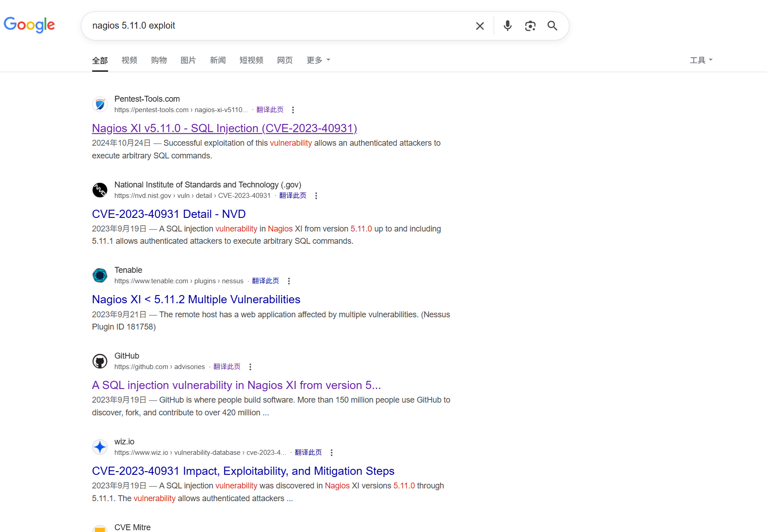767x532 pixels.
Task: Click nvd.nist.gov URL breadcrumb
Action: [193, 196]
